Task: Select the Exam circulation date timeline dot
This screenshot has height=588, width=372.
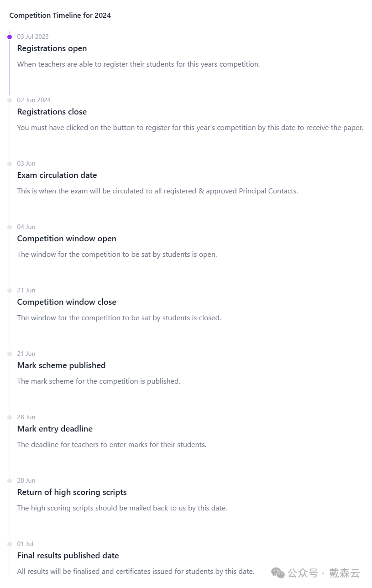Action: pos(10,163)
